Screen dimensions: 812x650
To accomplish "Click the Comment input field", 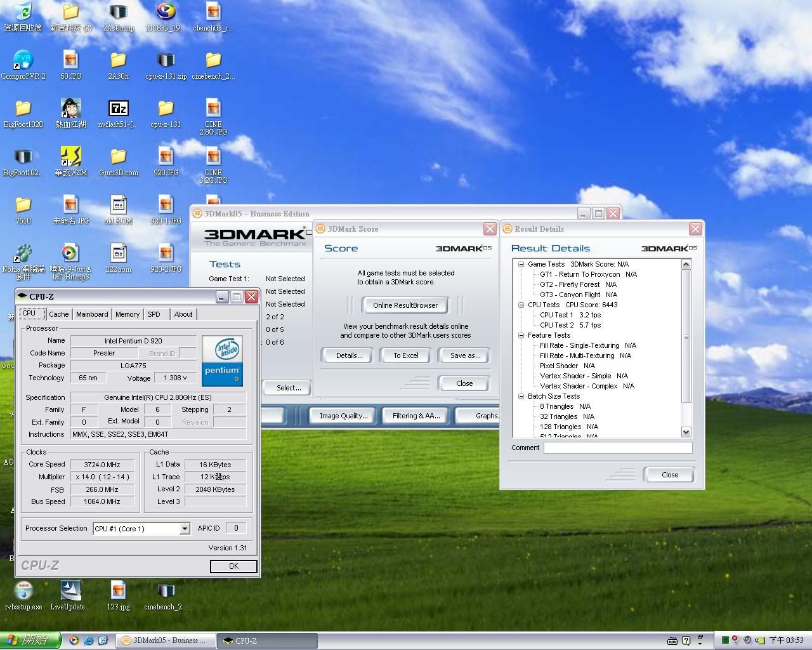I will [x=618, y=448].
